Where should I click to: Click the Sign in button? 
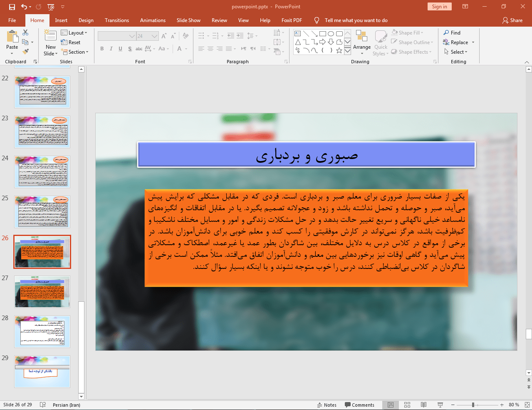tap(439, 7)
